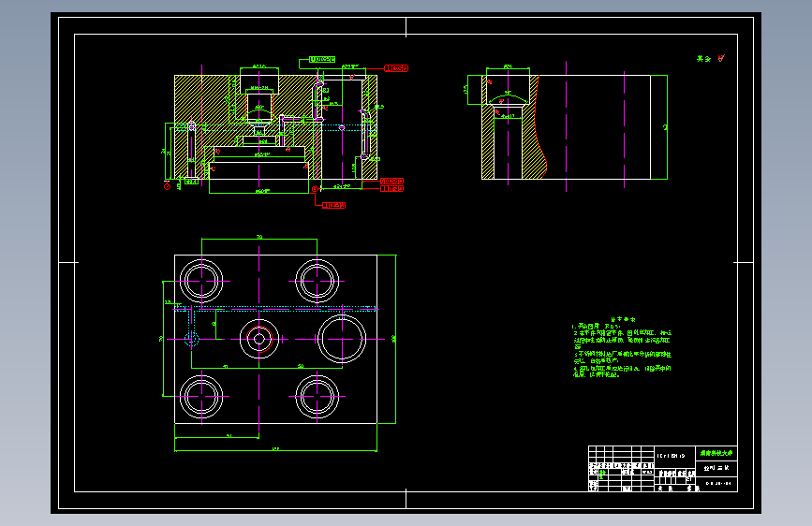Select the top-left counterbored hole in plan view
The height and width of the screenshot is (526, 812).
pyautogui.click(x=201, y=281)
